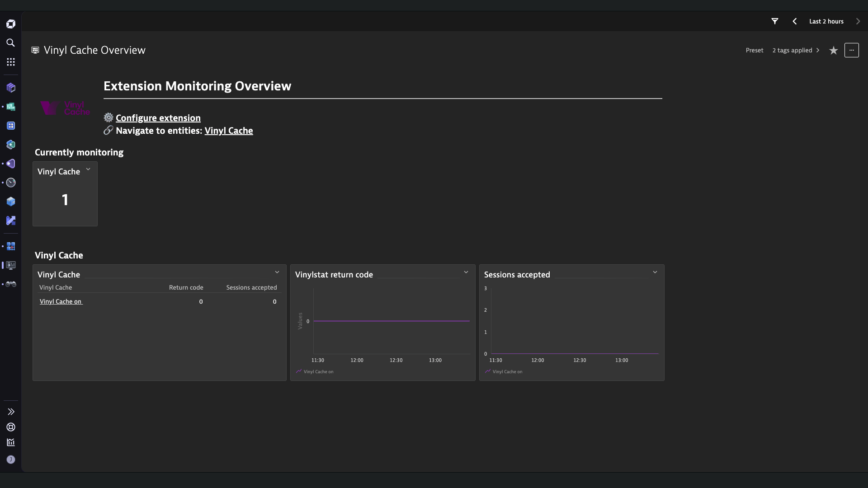Click the Vinylstat return code chart line
The width and height of the screenshot is (868, 488).
pos(392,321)
